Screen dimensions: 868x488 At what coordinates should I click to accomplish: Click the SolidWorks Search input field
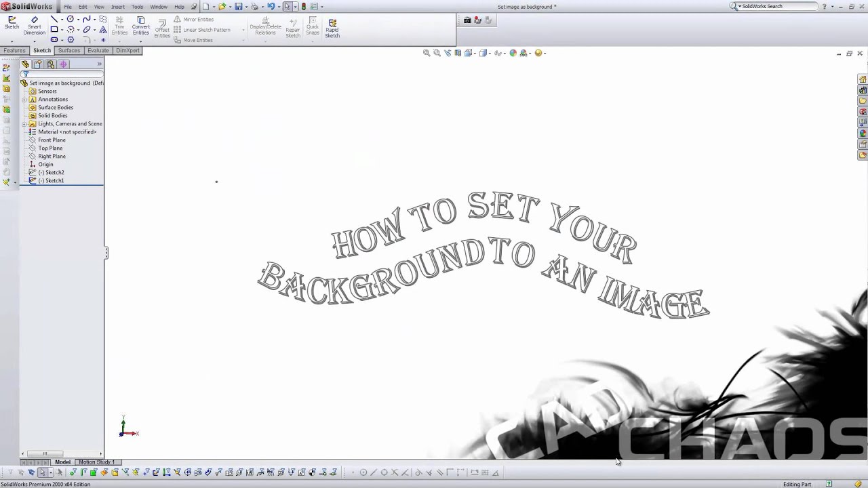(x=778, y=7)
